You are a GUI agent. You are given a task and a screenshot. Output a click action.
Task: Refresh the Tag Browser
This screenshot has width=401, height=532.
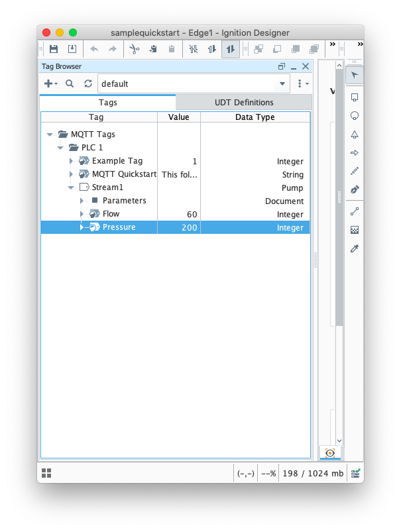(x=88, y=83)
